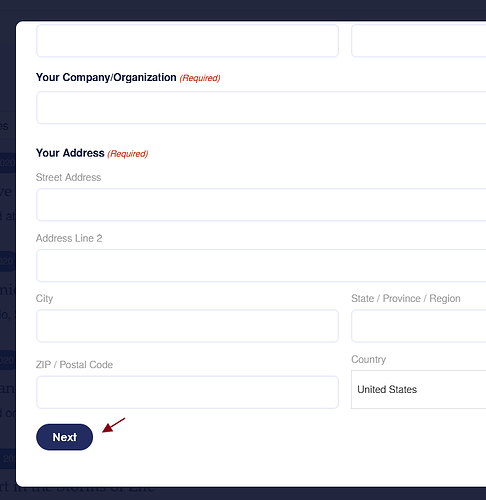Screen dimensions: 486x500
Task: Click the ZIP / Postal Code input
Action: click(187, 392)
